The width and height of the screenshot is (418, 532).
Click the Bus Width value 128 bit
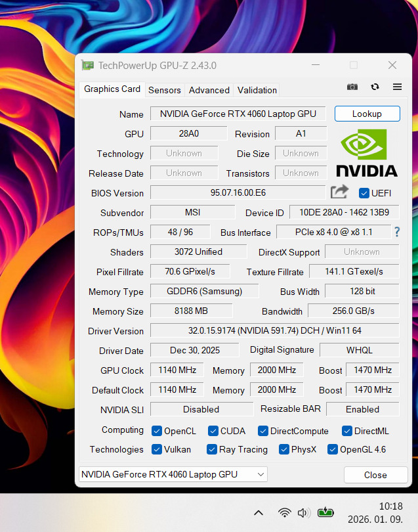(x=362, y=291)
